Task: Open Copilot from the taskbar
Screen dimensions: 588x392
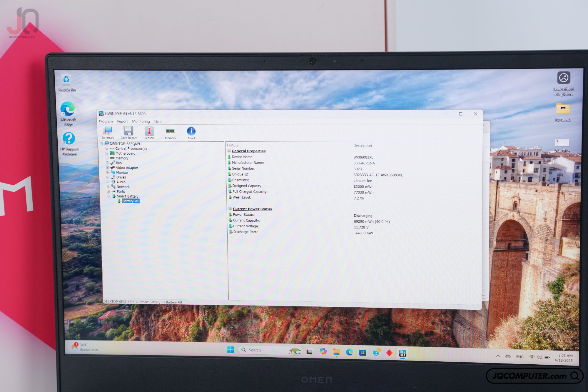Action: tap(323, 352)
